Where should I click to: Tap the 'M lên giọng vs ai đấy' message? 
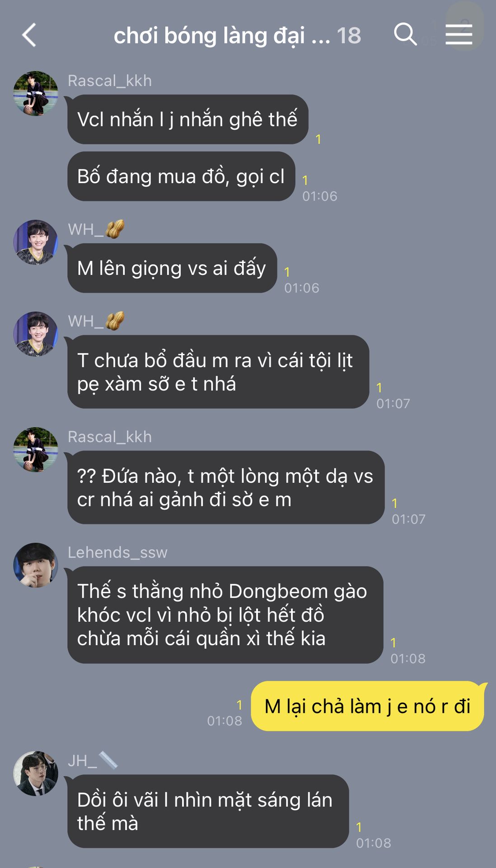tap(172, 268)
